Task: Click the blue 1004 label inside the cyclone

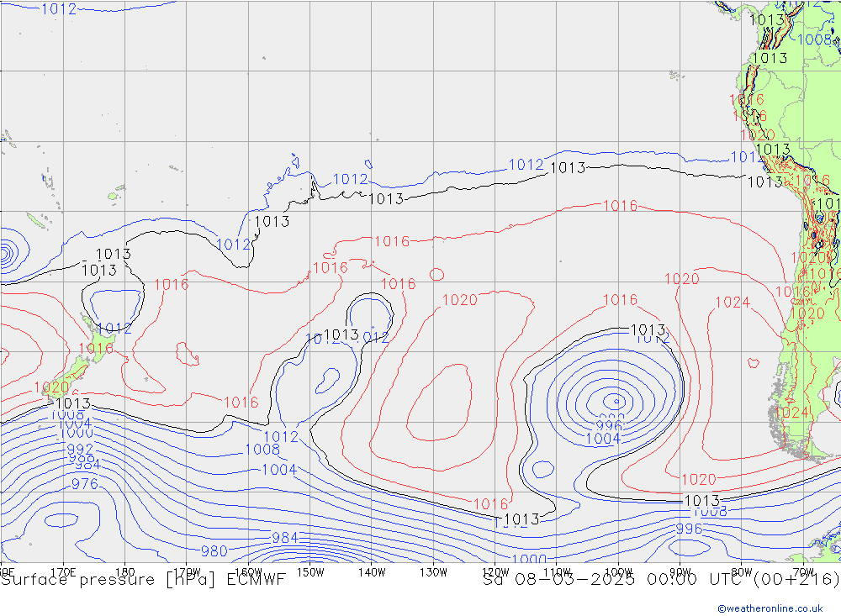Action: [603, 439]
